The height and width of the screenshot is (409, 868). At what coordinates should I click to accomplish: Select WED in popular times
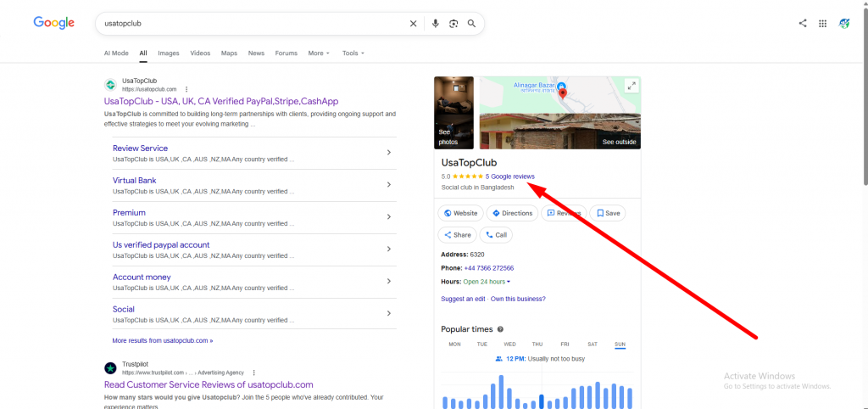coord(509,345)
